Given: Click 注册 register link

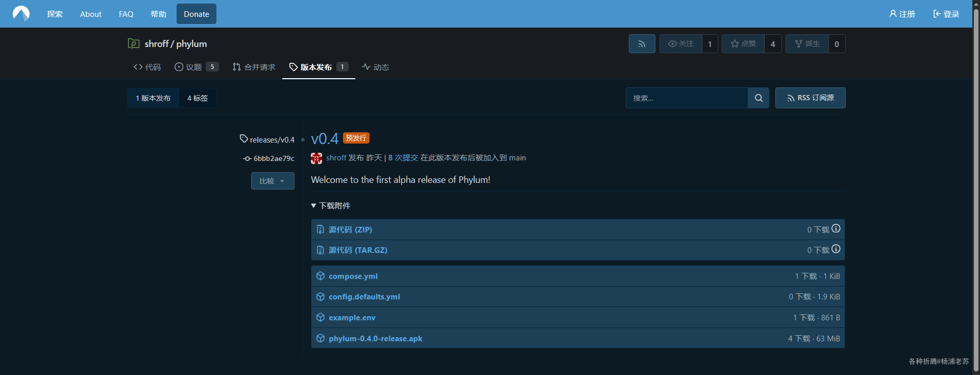Looking at the screenshot, I should tap(902, 14).
